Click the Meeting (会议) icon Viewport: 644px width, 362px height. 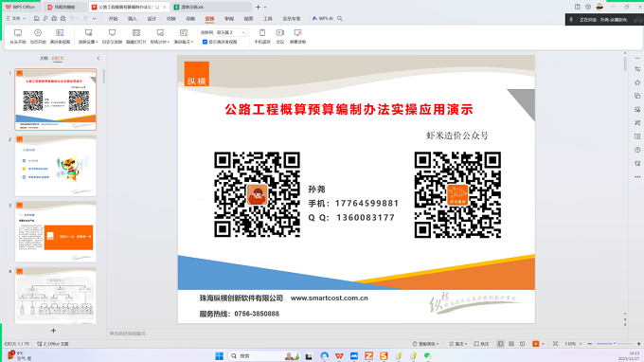pos(280,36)
